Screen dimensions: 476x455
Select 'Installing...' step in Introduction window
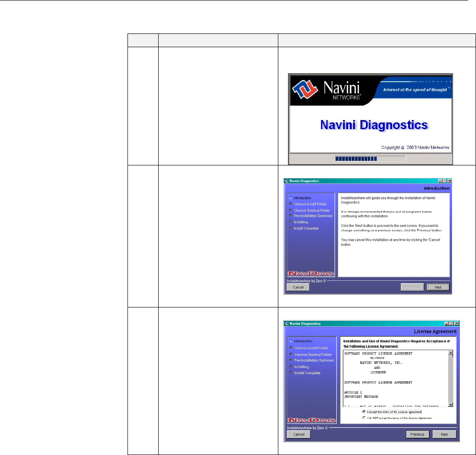point(301,222)
